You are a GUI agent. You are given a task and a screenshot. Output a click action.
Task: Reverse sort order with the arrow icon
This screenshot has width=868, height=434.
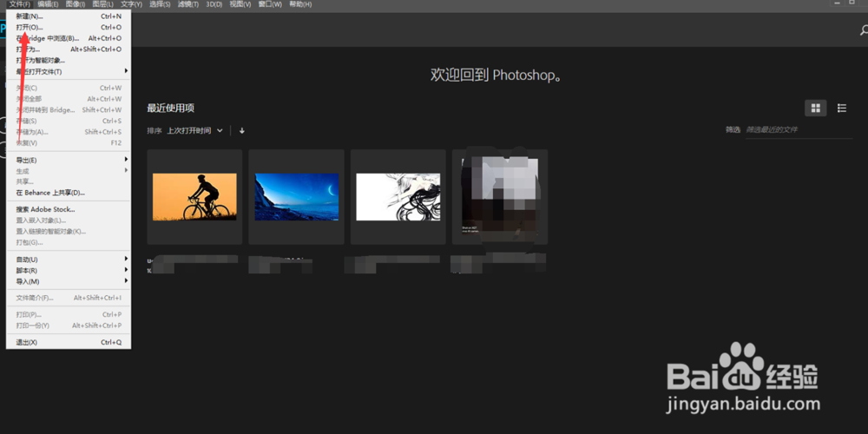pos(242,131)
